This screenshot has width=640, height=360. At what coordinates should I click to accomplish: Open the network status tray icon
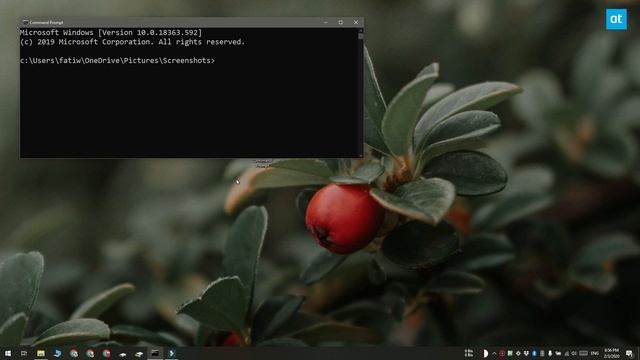pos(567,353)
